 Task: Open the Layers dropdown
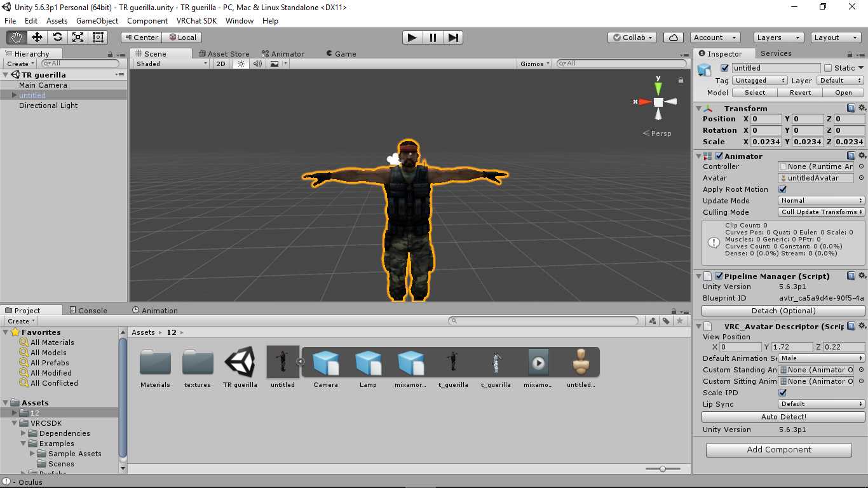tap(778, 37)
